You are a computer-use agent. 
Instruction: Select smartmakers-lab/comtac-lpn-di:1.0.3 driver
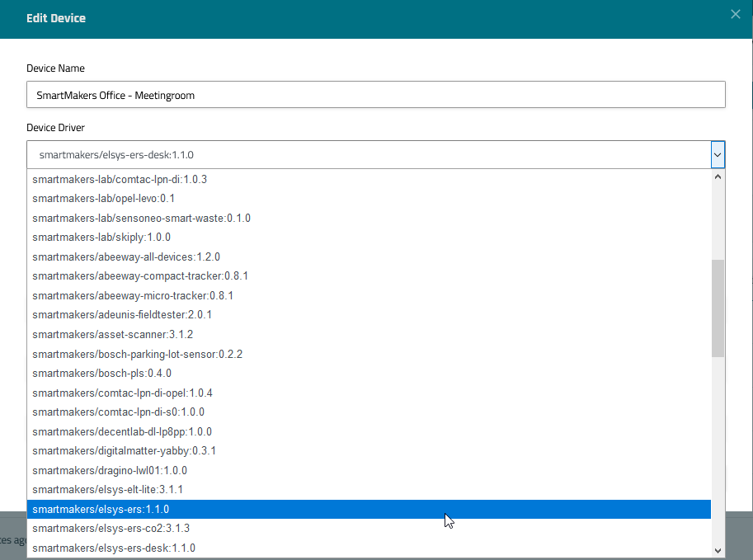coord(120,179)
